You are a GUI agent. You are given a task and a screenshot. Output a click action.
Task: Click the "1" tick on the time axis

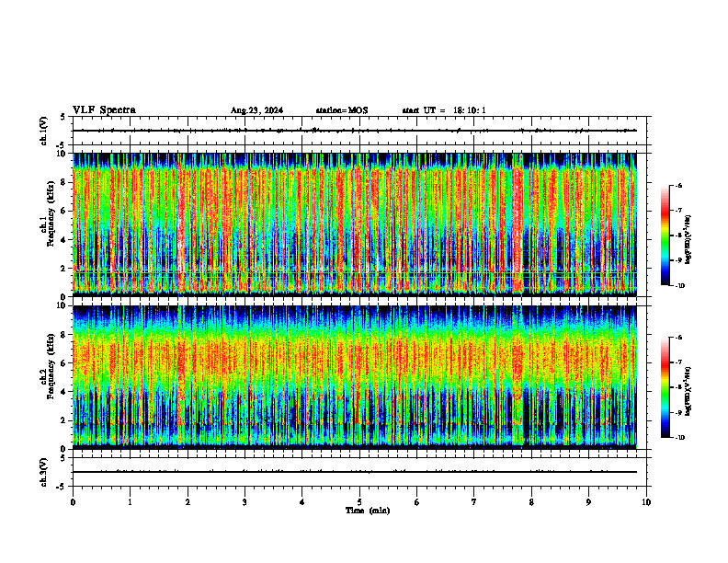click(131, 502)
